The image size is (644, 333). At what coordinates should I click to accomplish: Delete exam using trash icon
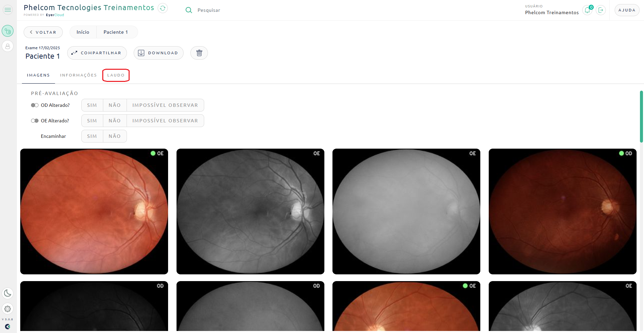pyautogui.click(x=199, y=53)
